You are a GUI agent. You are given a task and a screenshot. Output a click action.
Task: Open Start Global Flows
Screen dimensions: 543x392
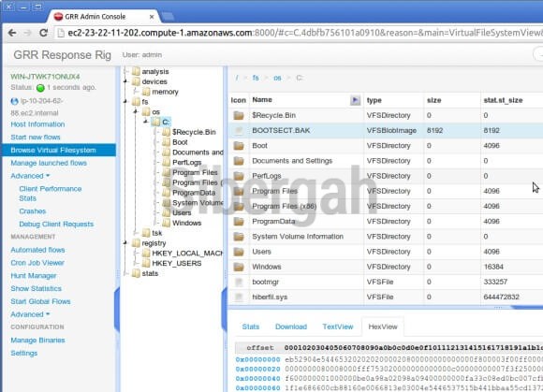[40, 301]
